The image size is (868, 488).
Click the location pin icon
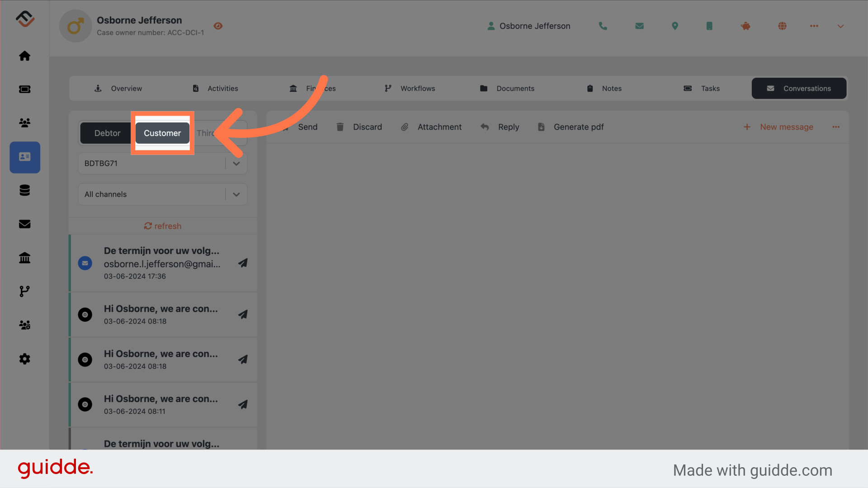click(x=675, y=25)
